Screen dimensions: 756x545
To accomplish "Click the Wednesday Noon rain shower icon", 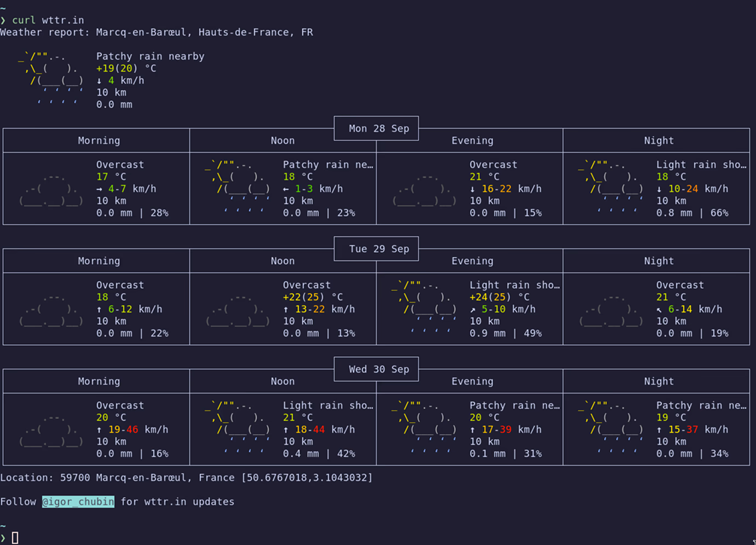I will (238, 428).
